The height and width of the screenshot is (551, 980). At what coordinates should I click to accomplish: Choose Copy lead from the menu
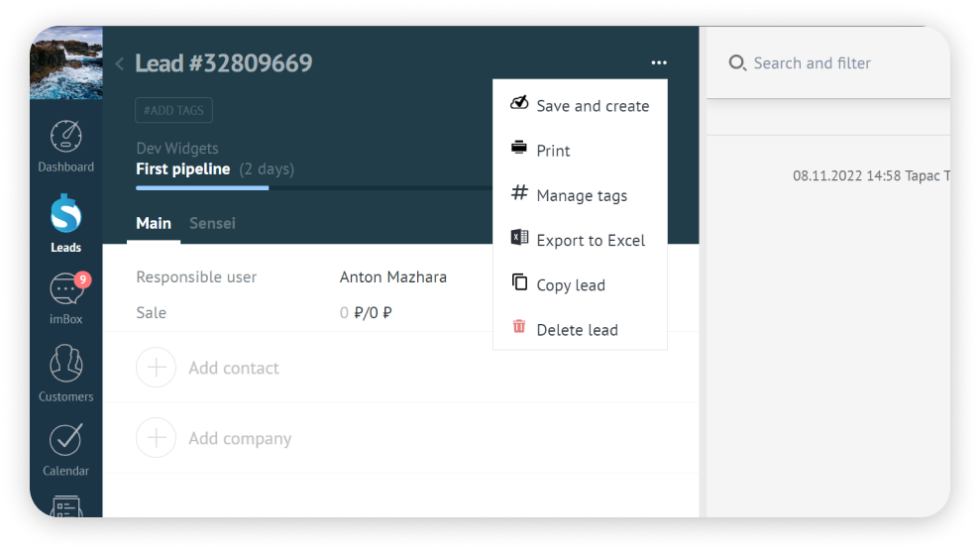pos(580,285)
